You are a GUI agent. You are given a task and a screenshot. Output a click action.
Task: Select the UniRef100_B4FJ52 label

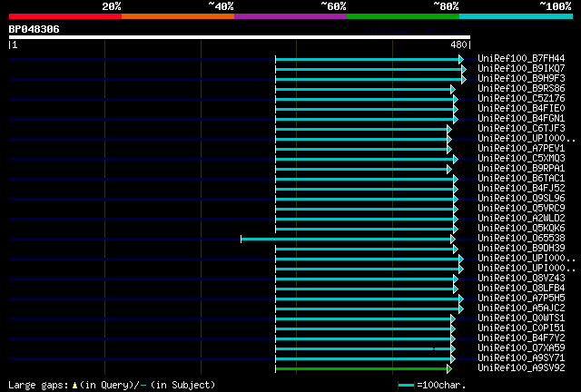tap(521, 188)
